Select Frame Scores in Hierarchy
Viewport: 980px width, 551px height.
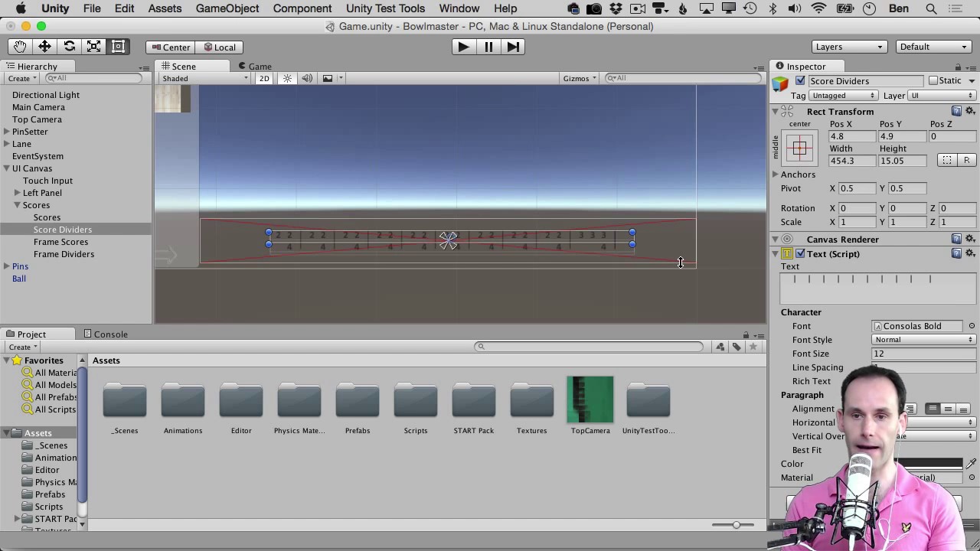[60, 242]
